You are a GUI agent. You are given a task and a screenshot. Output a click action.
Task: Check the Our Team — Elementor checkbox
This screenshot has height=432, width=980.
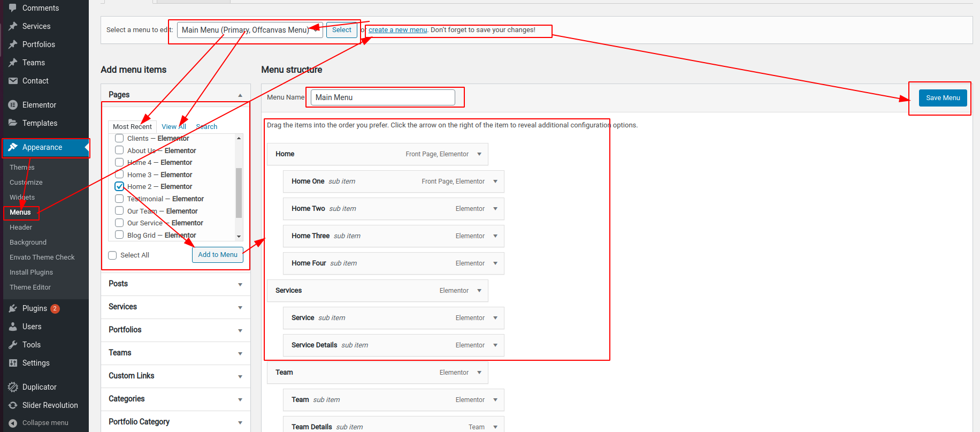pyautogui.click(x=119, y=211)
